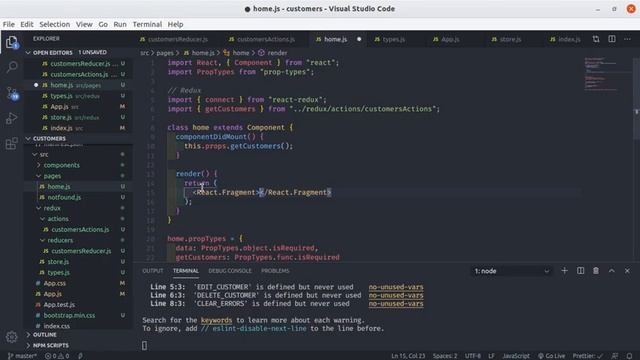Switch to App.js editor tab
Screen dimensions: 640x360
click(x=450, y=39)
